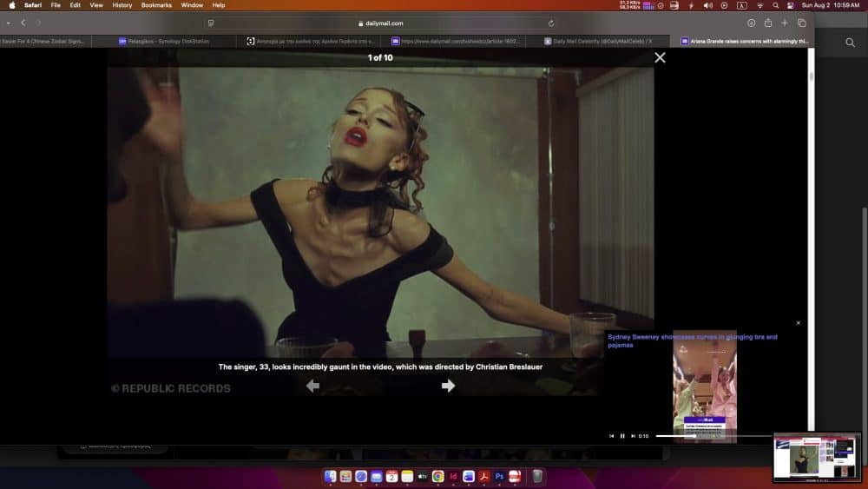
Task: Open Photoshop from the Dock
Action: coord(499,476)
